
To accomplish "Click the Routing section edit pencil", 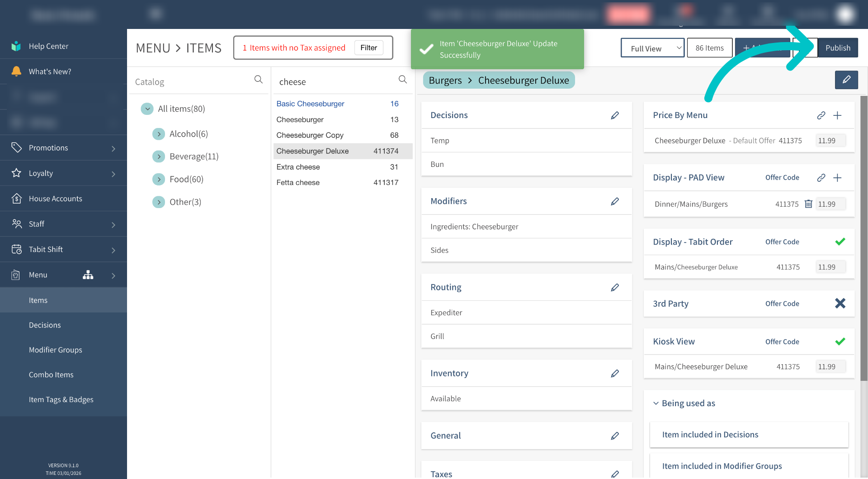I will click(615, 287).
